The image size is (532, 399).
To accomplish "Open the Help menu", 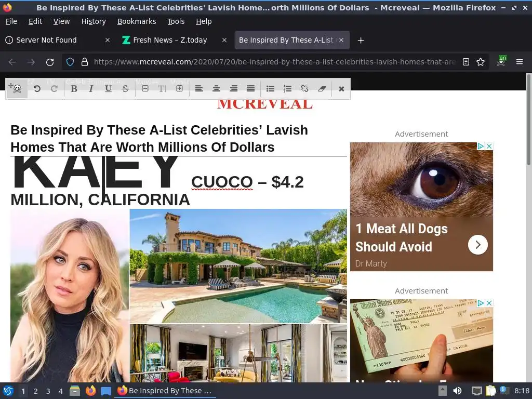I will click(204, 21).
